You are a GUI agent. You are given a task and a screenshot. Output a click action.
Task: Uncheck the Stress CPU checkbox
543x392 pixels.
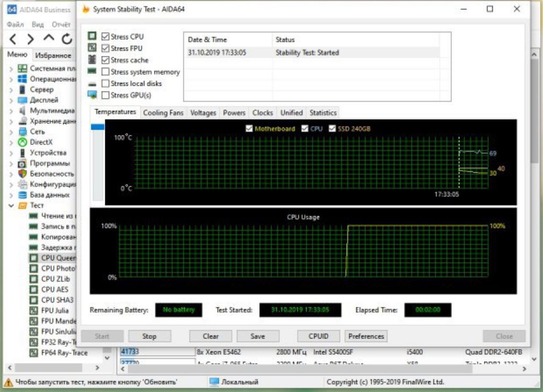click(x=105, y=36)
